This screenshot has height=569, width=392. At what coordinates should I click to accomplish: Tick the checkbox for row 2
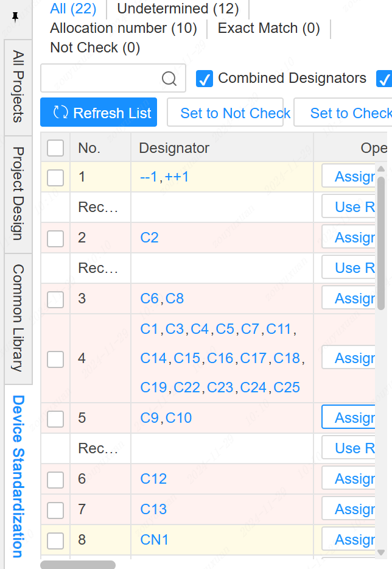(x=55, y=238)
